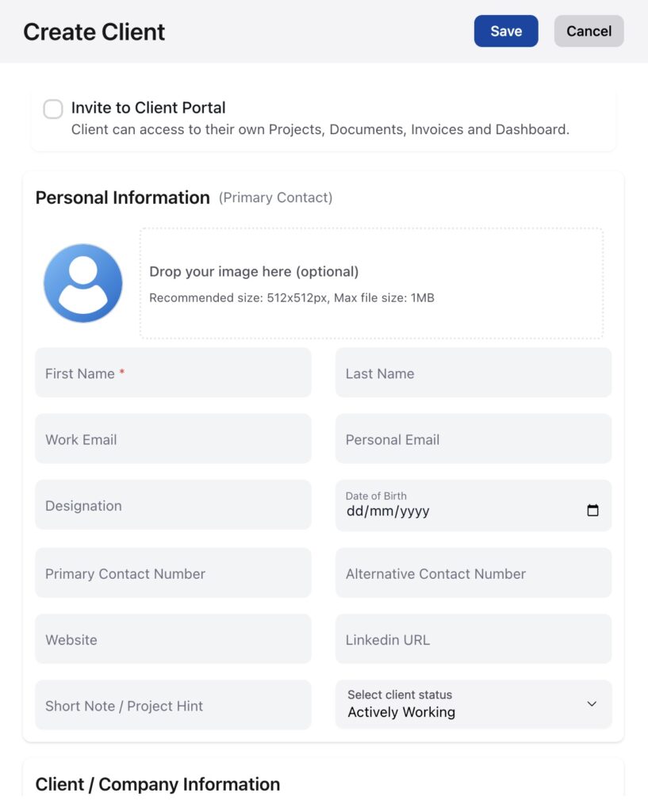Select the Short Note / Project Hint field

(x=173, y=705)
